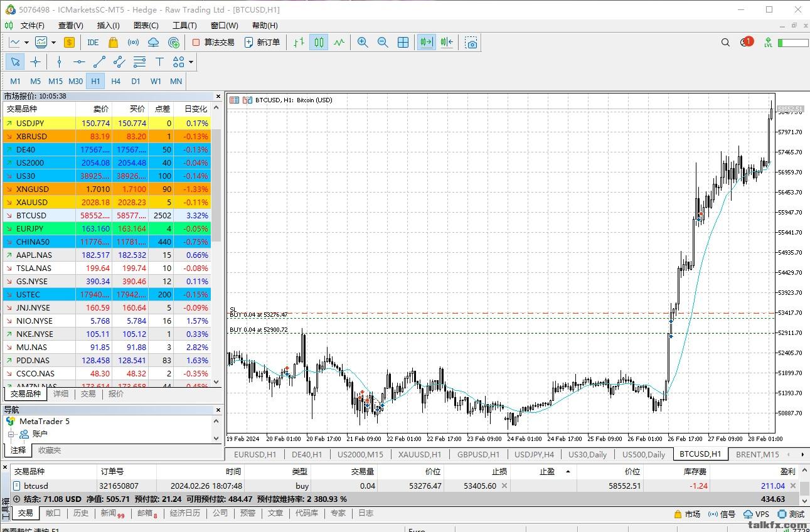Open the 帮助(H) menu
810x532 pixels.
pos(264,26)
